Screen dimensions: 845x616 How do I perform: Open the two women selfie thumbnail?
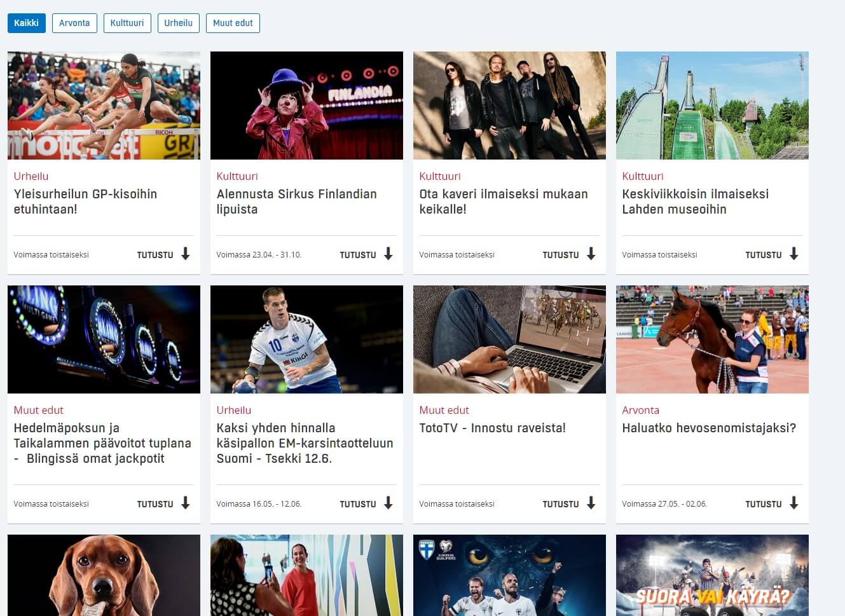[x=306, y=575]
